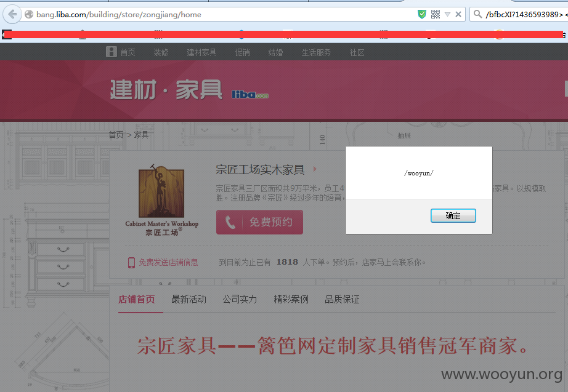Open the address bar history dropdown arrow
The width and height of the screenshot is (568, 392).
point(447,15)
